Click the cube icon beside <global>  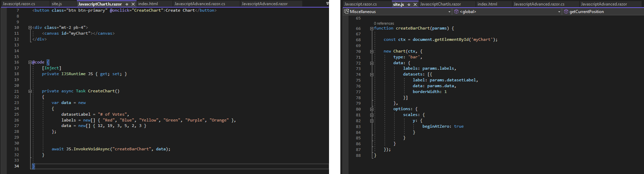tap(456, 12)
